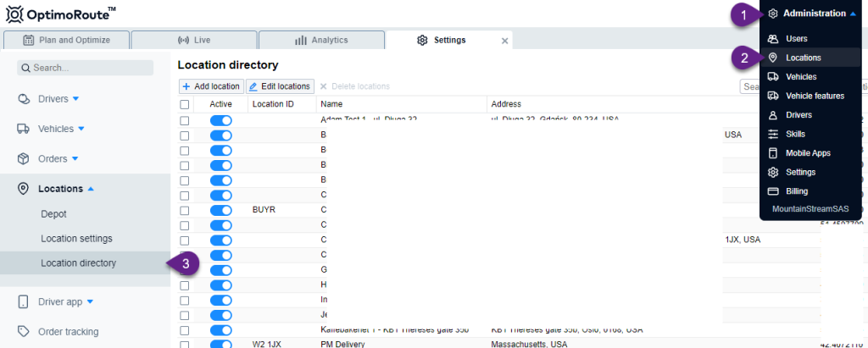Click the broadcast icon on Live tab

coord(183,40)
